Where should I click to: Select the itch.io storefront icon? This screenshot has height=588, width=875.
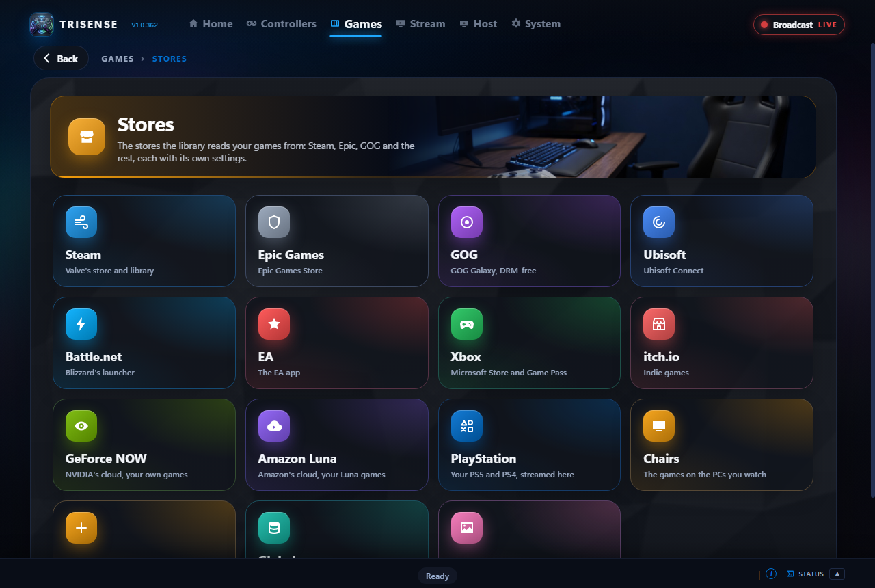tap(659, 324)
